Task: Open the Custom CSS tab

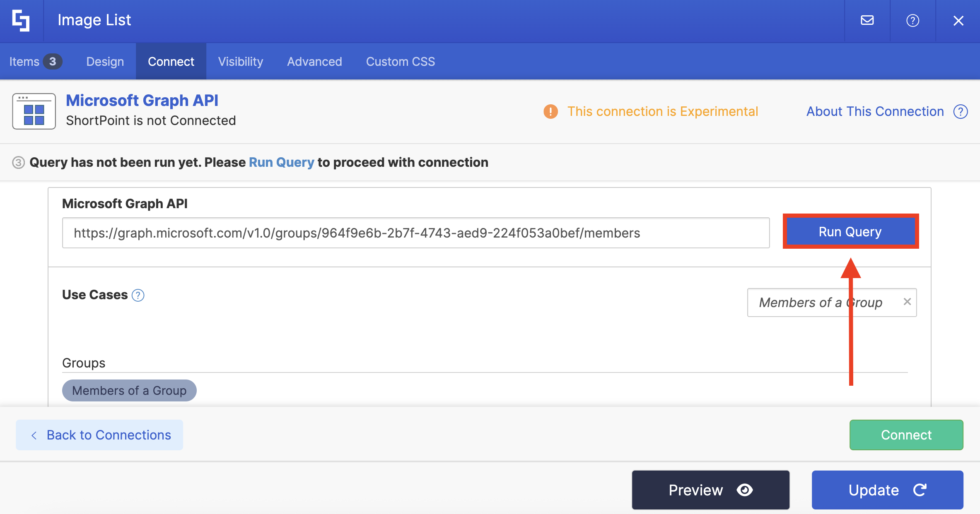Action: pyautogui.click(x=400, y=62)
